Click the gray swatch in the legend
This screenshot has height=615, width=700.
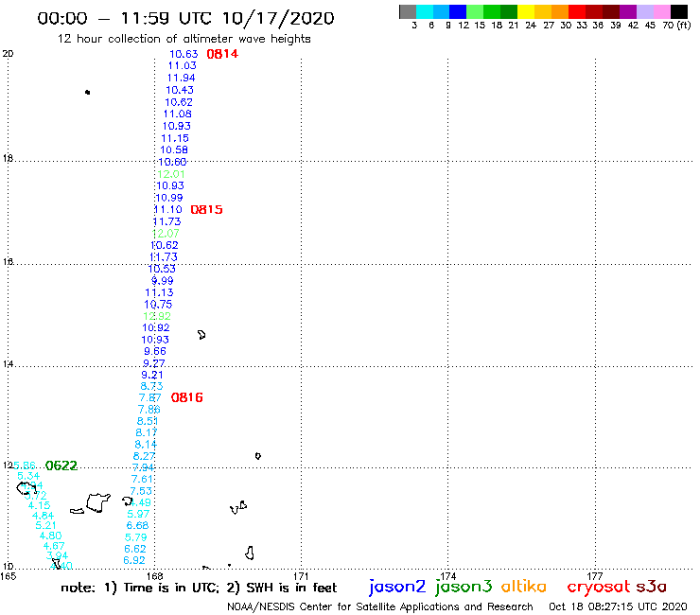(x=408, y=11)
